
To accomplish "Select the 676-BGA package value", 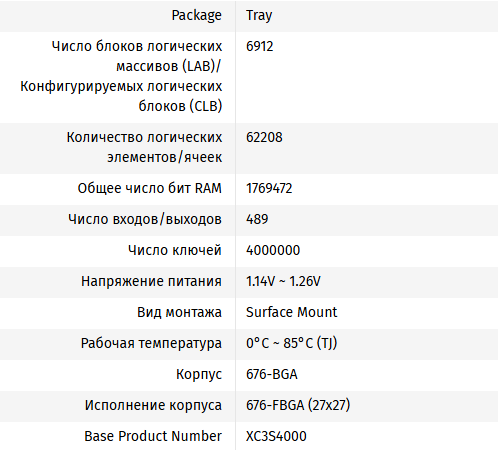I will (x=272, y=374).
